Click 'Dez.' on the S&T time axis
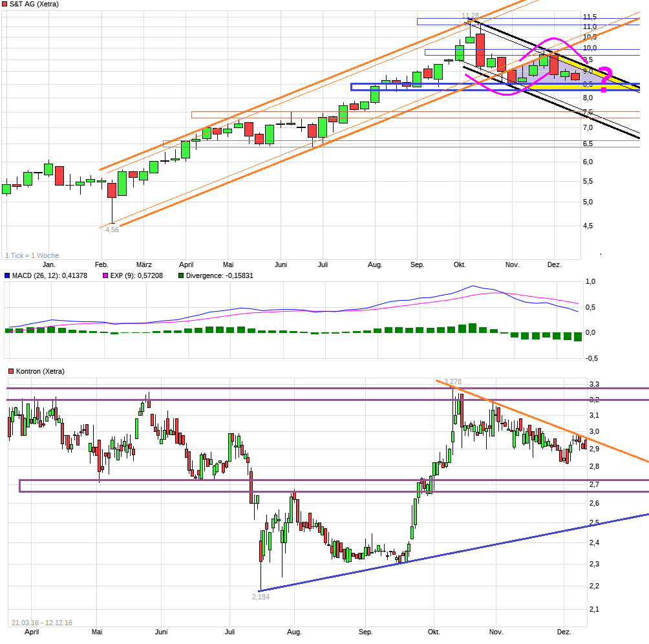649x644 pixels. (x=554, y=264)
